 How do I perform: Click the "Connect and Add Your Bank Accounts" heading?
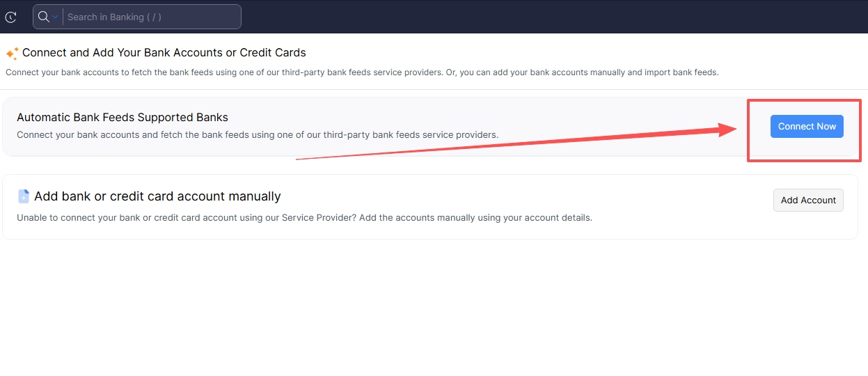pyautogui.click(x=164, y=52)
